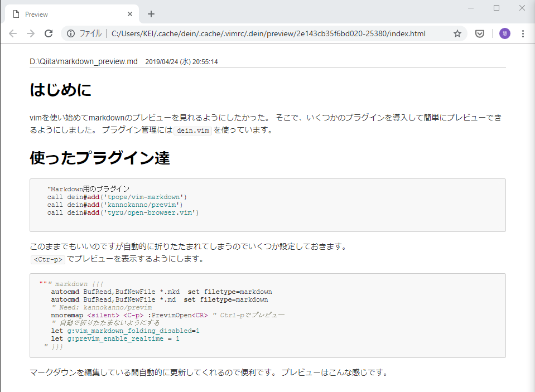Click the markdown_preview.md file path header
535x392 pixels.
pos(84,61)
